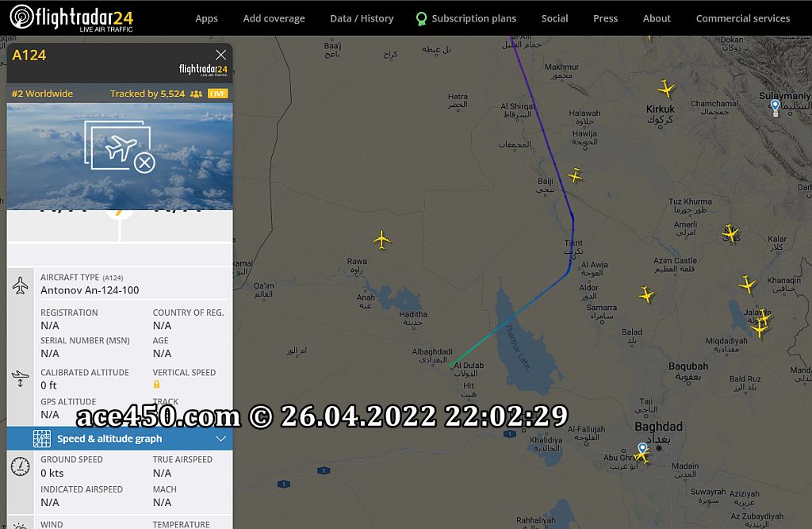Click the missing aircraft photo placeholder icon

pyautogui.click(x=120, y=147)
